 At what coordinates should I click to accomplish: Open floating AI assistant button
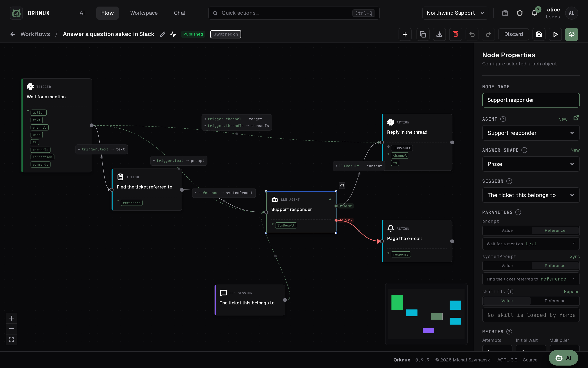point(563,358)
